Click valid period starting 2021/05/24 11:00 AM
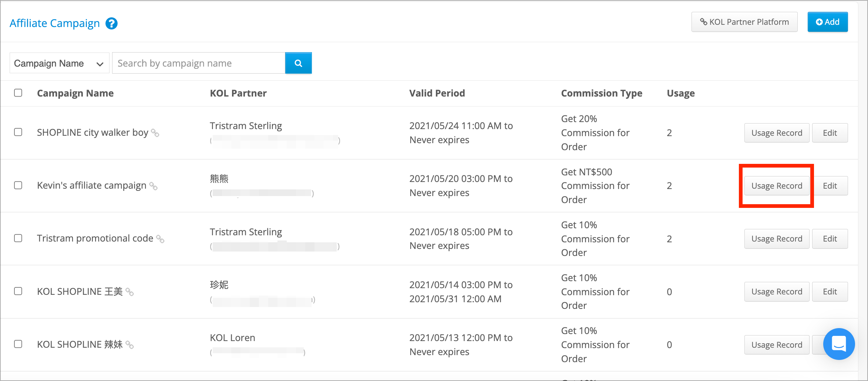This screenshot has height=381, width=868. (461, 133)
